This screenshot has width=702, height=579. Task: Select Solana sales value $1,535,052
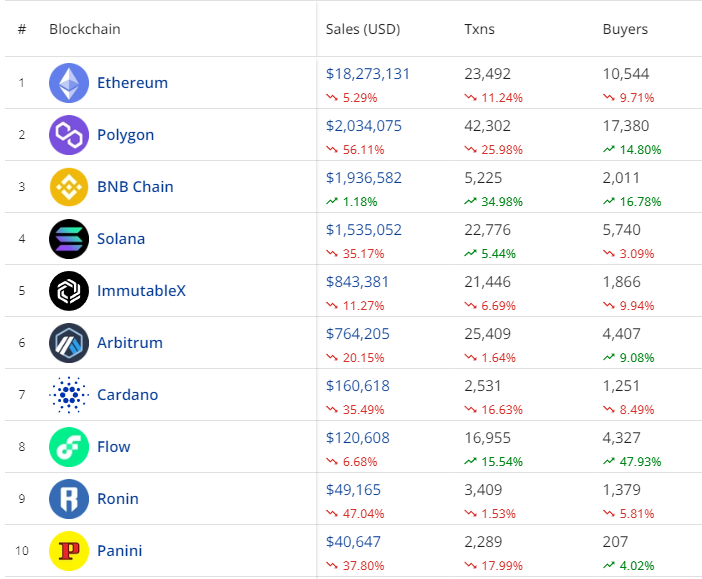pos(364,229)
